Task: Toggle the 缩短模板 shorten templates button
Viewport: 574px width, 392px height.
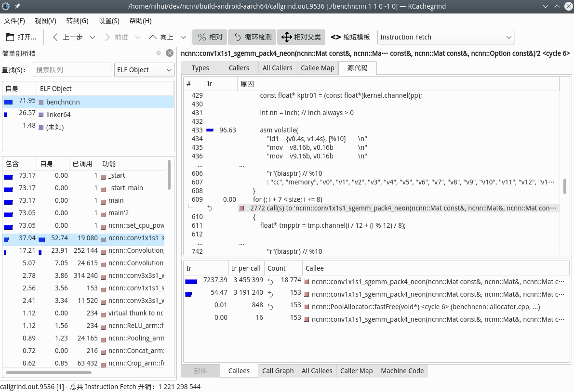Action: click(350, 37)
